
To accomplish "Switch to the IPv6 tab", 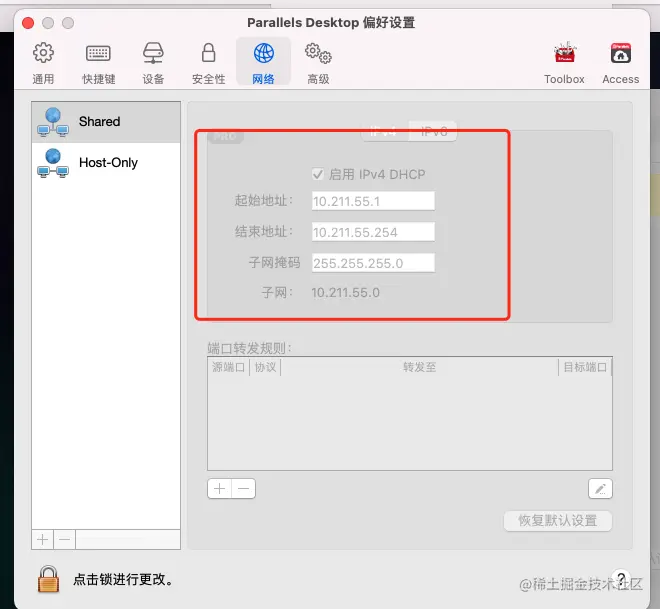I will [433, 131].
